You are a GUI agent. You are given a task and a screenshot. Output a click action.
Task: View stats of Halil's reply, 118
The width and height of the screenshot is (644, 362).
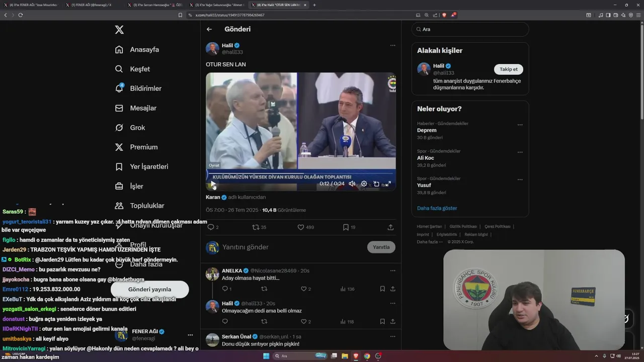348,321
